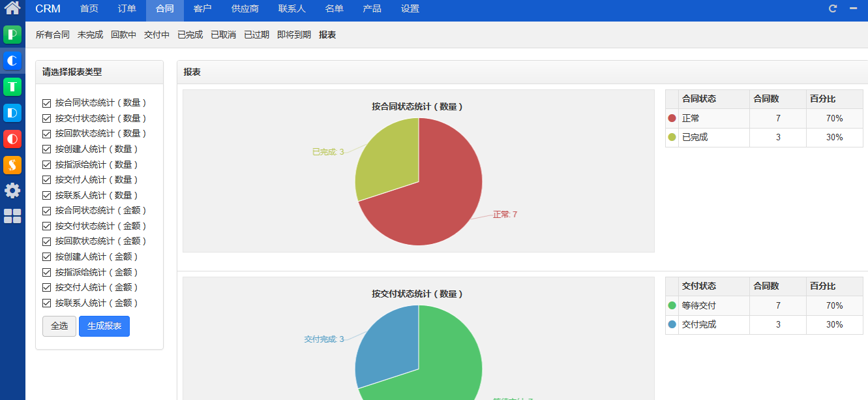Open the 首页 menu
The width and height of the screenshot is (868, 400).
coord(89,9)
